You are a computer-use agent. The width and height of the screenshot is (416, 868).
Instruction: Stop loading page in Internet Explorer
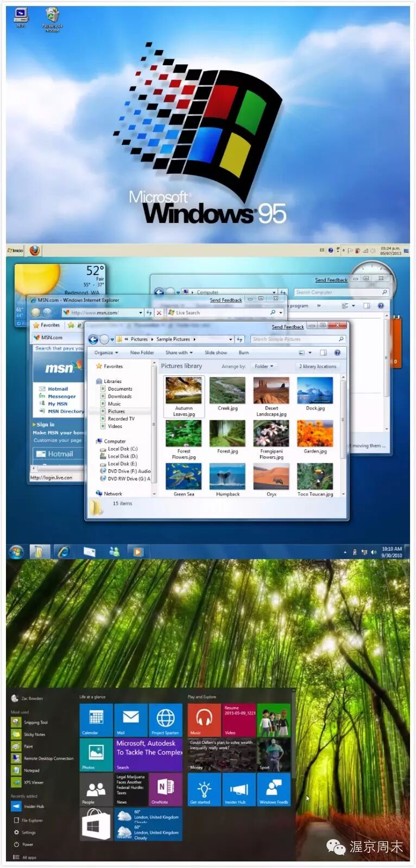click(159, 312)
